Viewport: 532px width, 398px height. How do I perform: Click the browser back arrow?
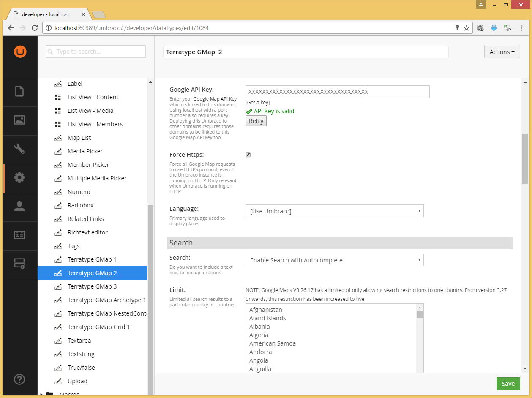[11, 28]
